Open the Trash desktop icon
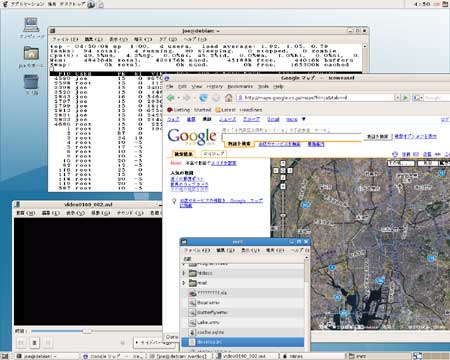 click(x=31, y=85)
